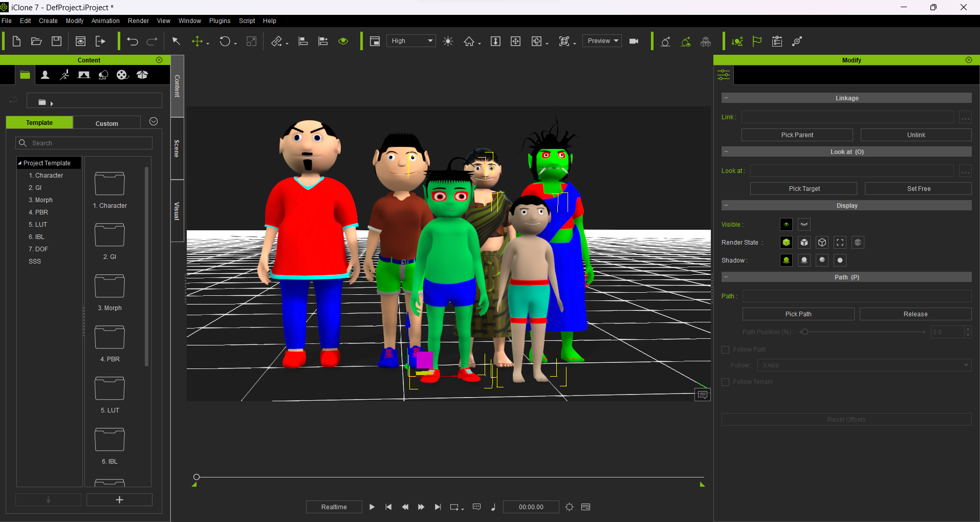Image resolution: width=980 pixels, height=522 pixels.
Task: Click the timeline playhead marker
Action: pos(197,477)
